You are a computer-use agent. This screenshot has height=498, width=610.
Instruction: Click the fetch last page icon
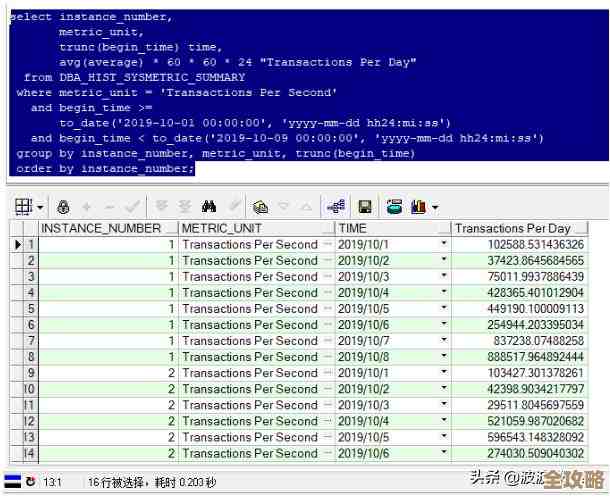tap(185, 207)
